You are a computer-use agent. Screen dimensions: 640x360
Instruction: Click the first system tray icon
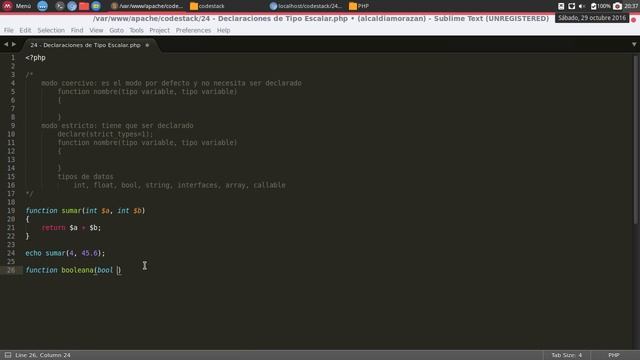[x=561, y=6]
